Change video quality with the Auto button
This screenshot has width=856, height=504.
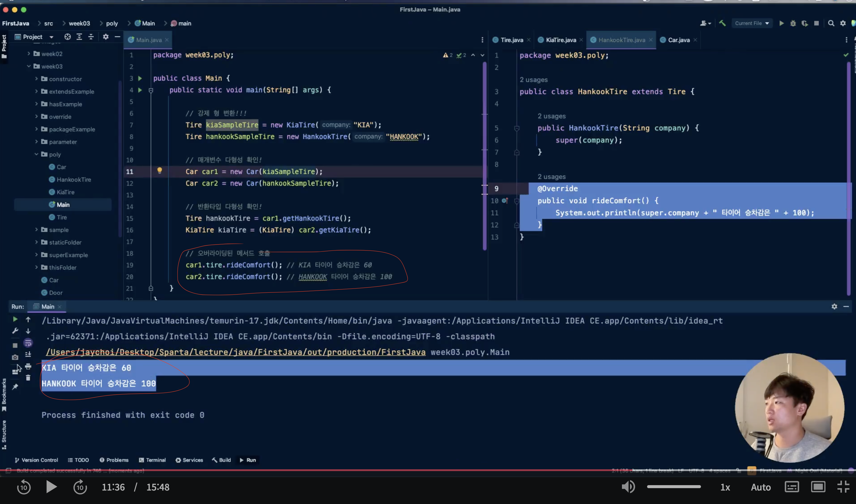[761, 487]
